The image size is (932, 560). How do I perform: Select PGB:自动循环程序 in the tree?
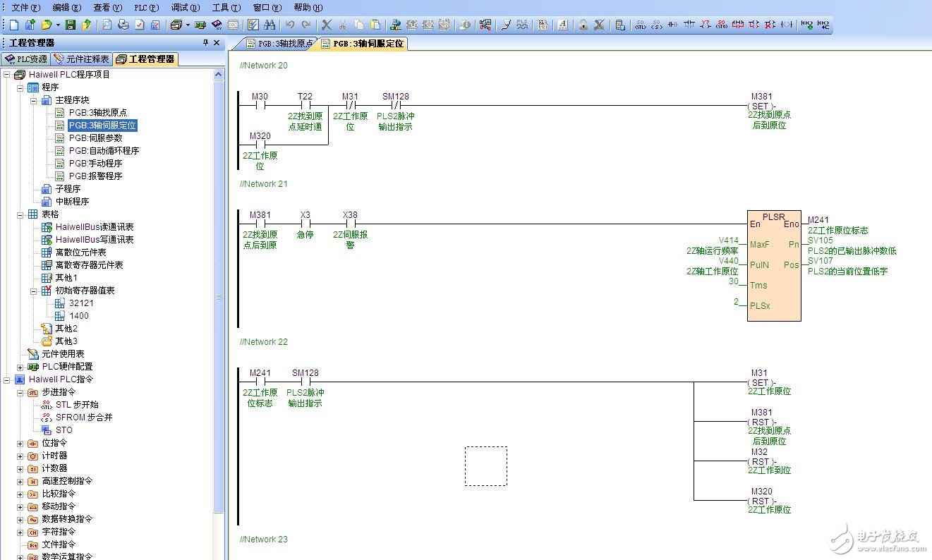(x=104, y=151)
